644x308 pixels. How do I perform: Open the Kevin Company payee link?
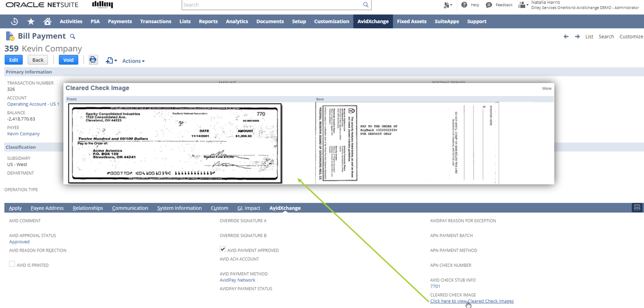point(24,133)
